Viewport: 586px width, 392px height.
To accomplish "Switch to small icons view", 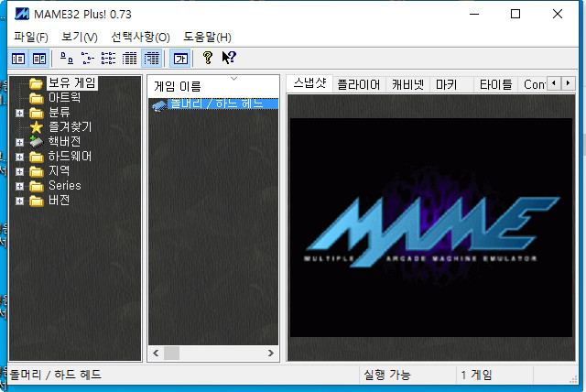I will (x=88, y=59).
